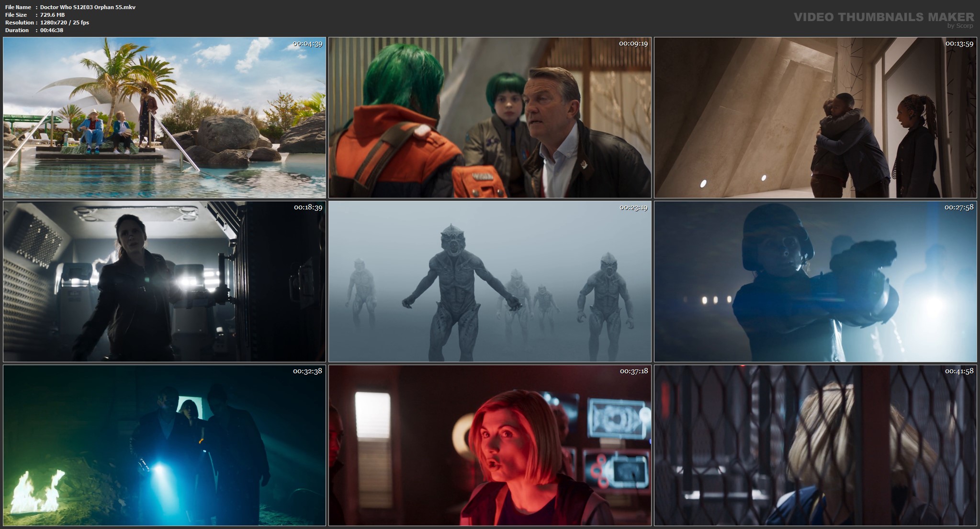Click the file name Doctor Who S12E03 text
Image resolution: width=980 pixels, height=529 pixels.
(88, 7)
